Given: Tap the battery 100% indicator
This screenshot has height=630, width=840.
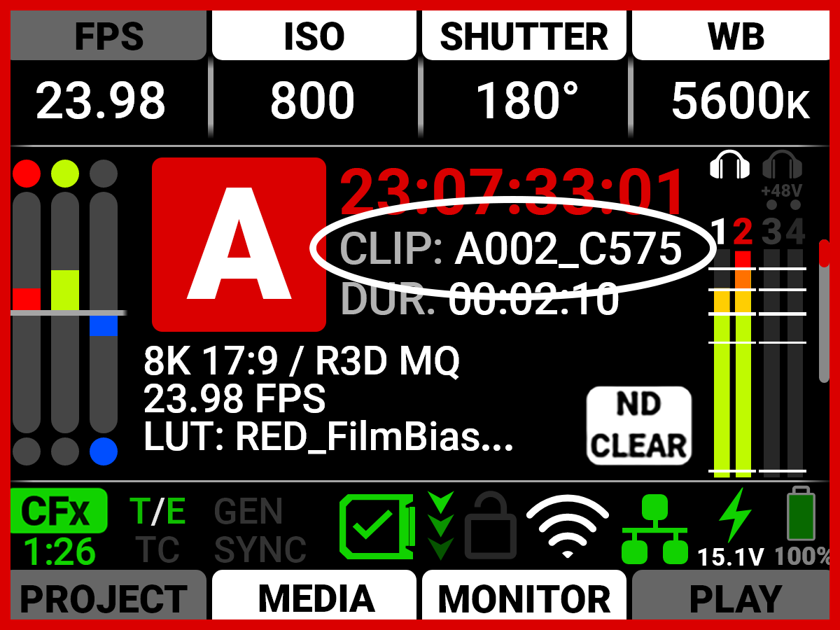Looking at the screenshot, I should point(801,526).
